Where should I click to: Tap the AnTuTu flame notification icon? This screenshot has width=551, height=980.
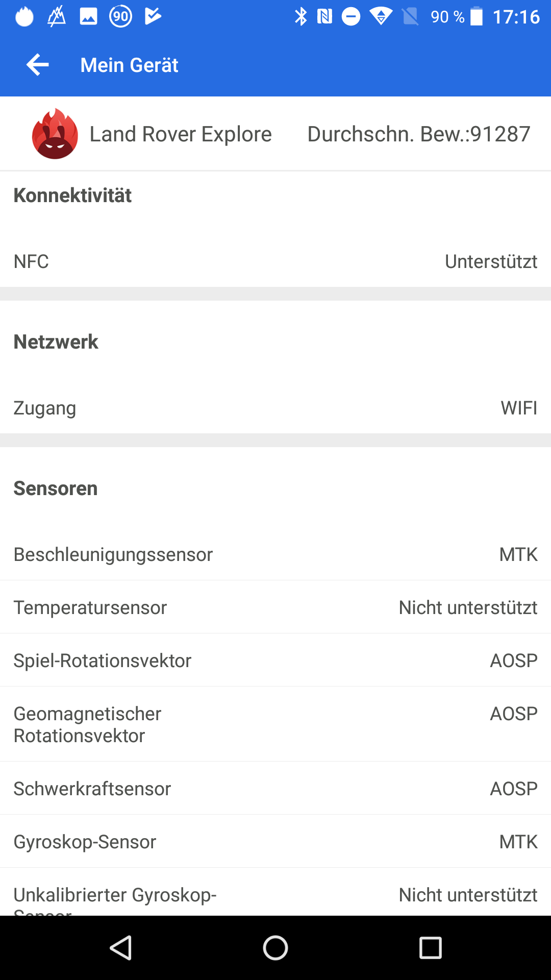tap(24, 17)
